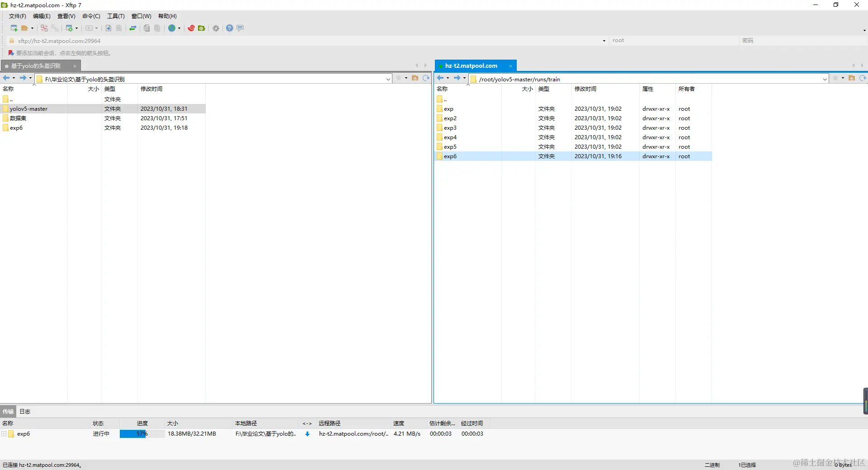Click the globe encoding icon

172,28
